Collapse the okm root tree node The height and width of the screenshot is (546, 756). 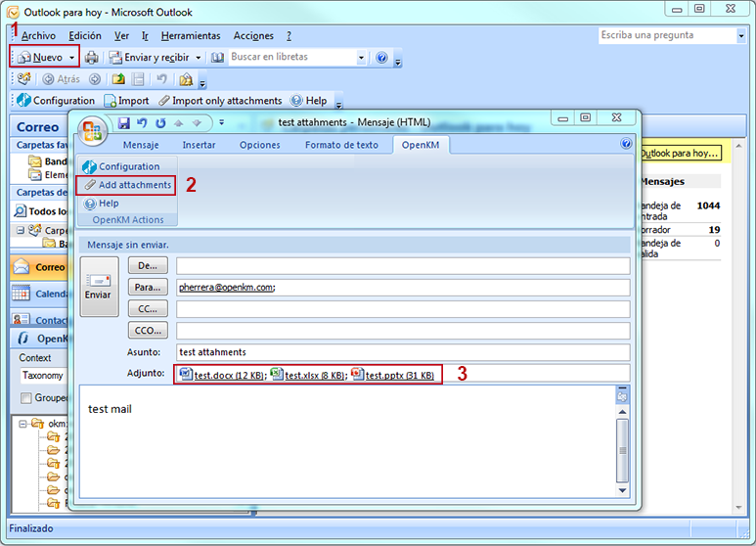(x=22, y=424)
